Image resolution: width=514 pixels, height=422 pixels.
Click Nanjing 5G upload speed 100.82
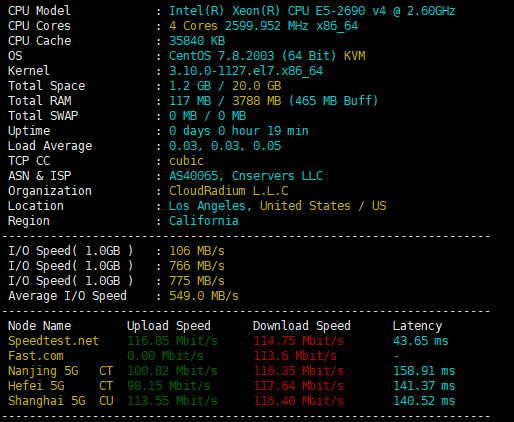coord(172,371)
